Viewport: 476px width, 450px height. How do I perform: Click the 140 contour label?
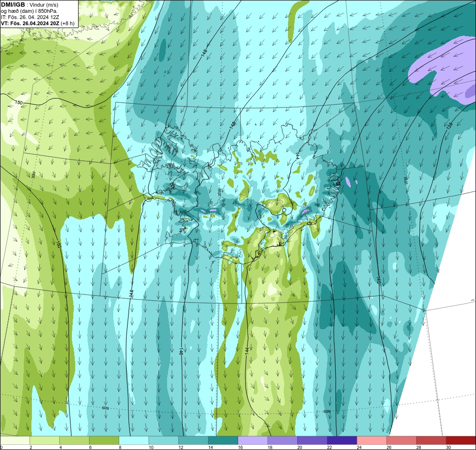[x=378, y=280]
